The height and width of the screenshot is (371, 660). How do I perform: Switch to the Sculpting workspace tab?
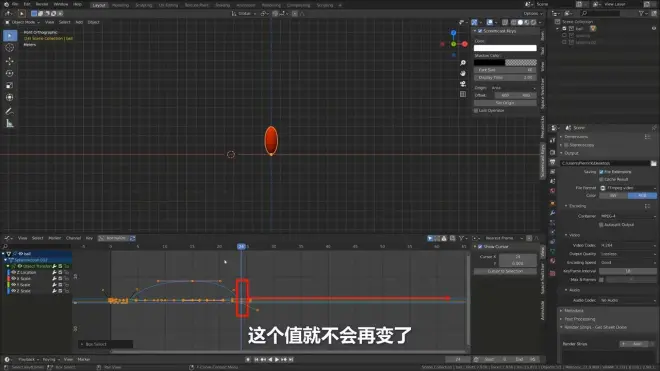pos(144,5)
